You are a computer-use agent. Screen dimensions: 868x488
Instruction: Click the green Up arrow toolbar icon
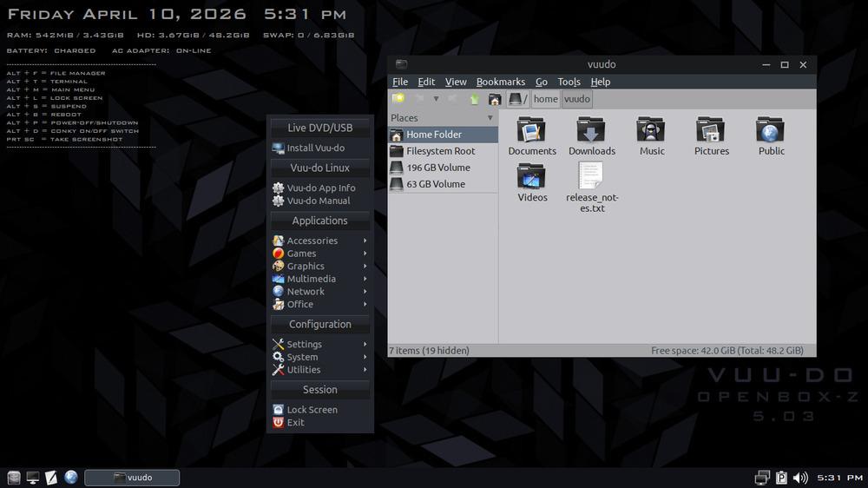tap(475, 99)
